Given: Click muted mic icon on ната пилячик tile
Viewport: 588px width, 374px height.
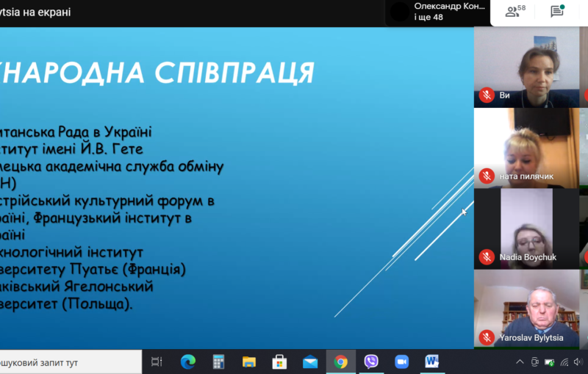Looking at the screenshot, I should (x=487, y=176).
